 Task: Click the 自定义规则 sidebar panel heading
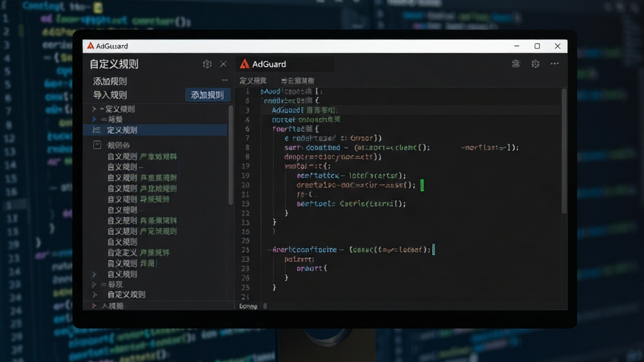click(x=114, y=64)
